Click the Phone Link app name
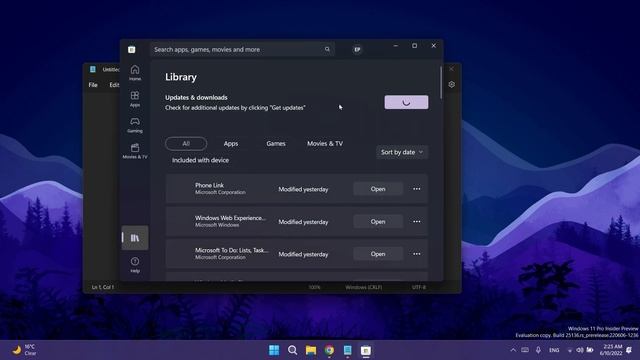The width and height of the screenshot is (640, 360). (209, 185)
